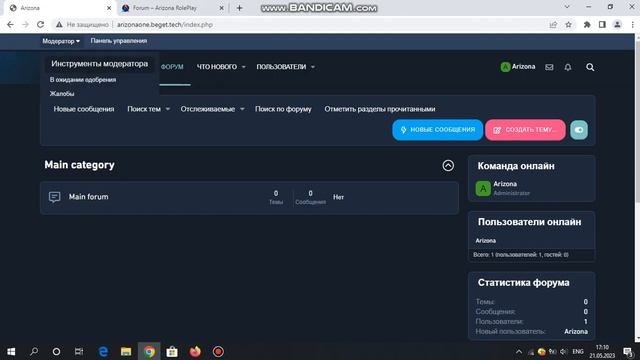Show hidden system tray icons
The height and width of the screenshot is (360, 640).
point(518,351)
